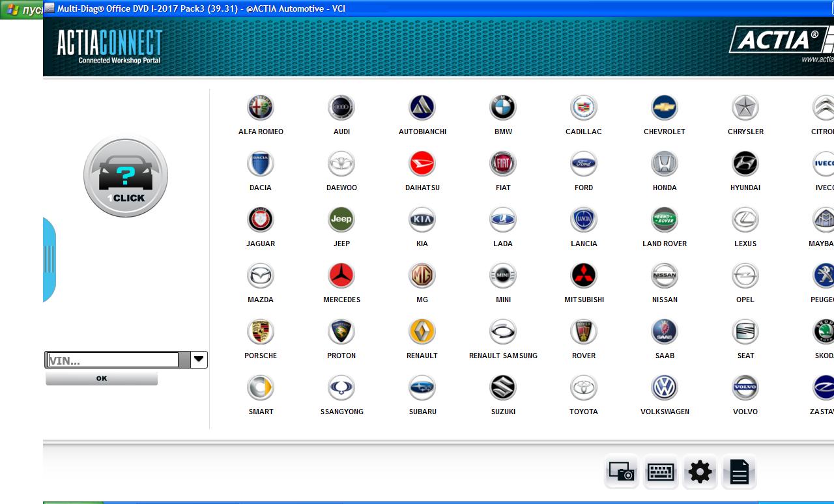
Task: Open the Windows Start button
Action: tap(22, 10)
